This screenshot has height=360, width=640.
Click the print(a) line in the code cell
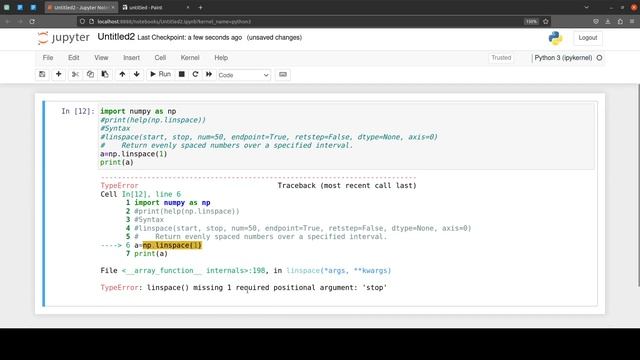coord(117,162)
